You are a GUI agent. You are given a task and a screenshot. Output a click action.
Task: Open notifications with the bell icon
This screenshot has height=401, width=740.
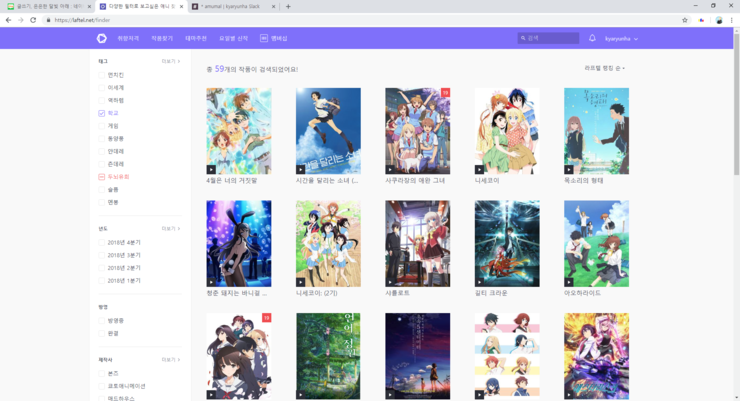(592, 38)
